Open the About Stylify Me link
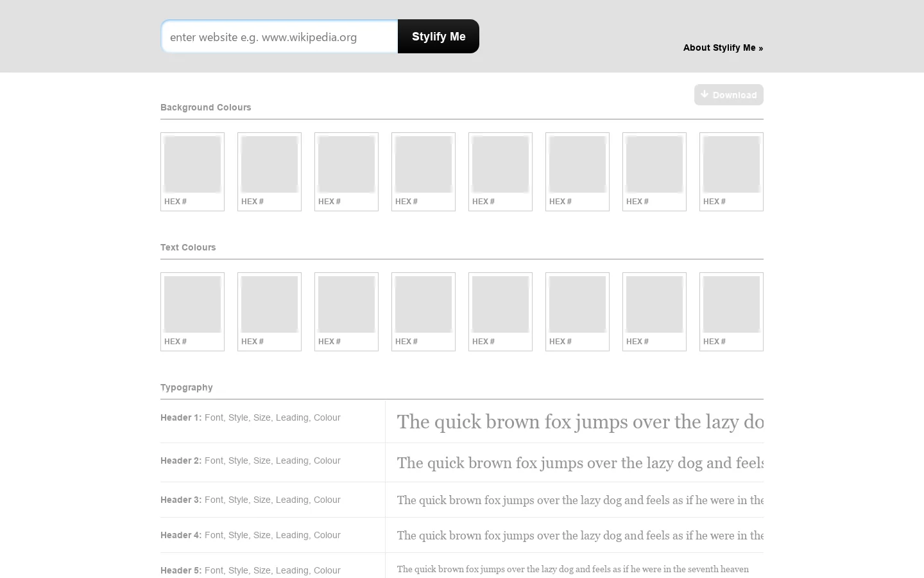924x578 pixels. [x=723, y=48]
